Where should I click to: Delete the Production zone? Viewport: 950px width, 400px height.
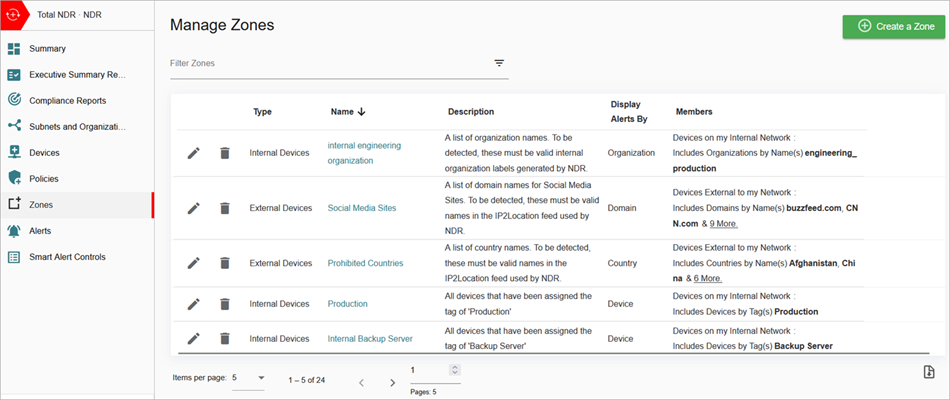(225, 304)
